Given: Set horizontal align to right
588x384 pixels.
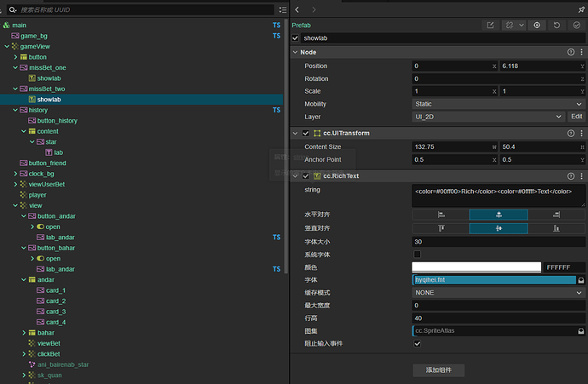Looking at the screenshot, I should [556, 215].
